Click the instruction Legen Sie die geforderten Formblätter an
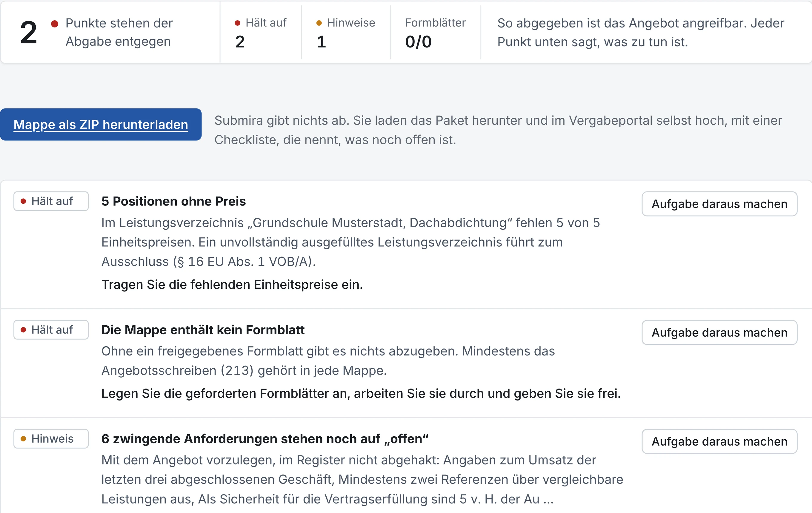The image size is (812, 513). 361,393
